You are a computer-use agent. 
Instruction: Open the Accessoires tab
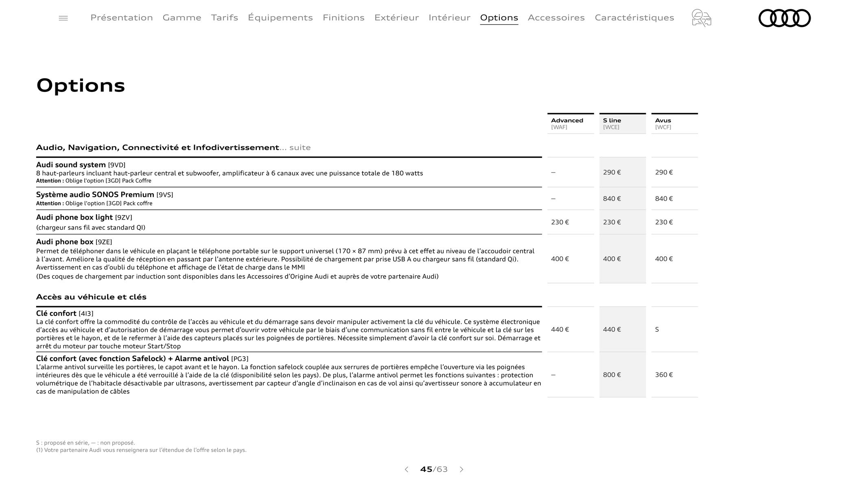[x=556, y=17]
